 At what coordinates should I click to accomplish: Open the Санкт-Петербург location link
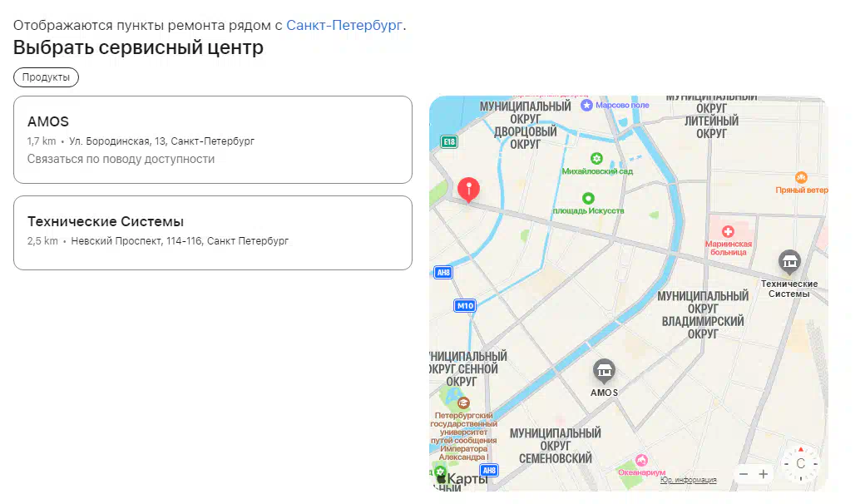(344, 25)
